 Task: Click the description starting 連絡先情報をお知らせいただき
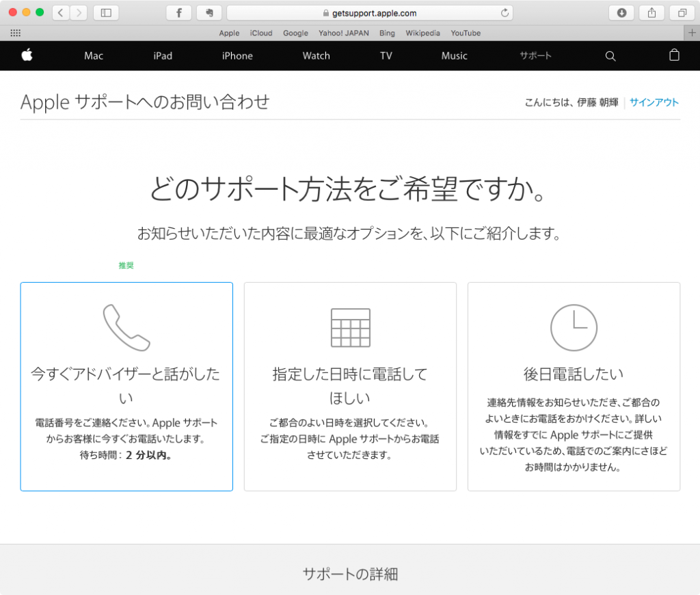pyautogui.click(x=574, y=435)
